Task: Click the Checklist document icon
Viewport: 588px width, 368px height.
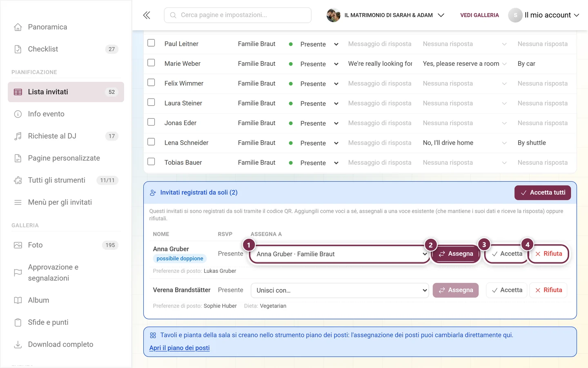Action: [18, 49]
